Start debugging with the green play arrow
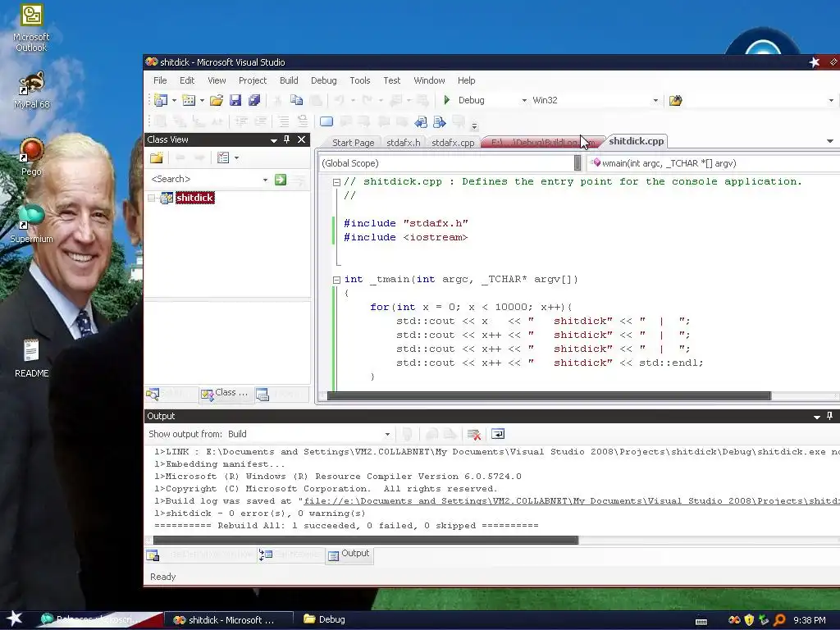 click(x=447, y=100)
